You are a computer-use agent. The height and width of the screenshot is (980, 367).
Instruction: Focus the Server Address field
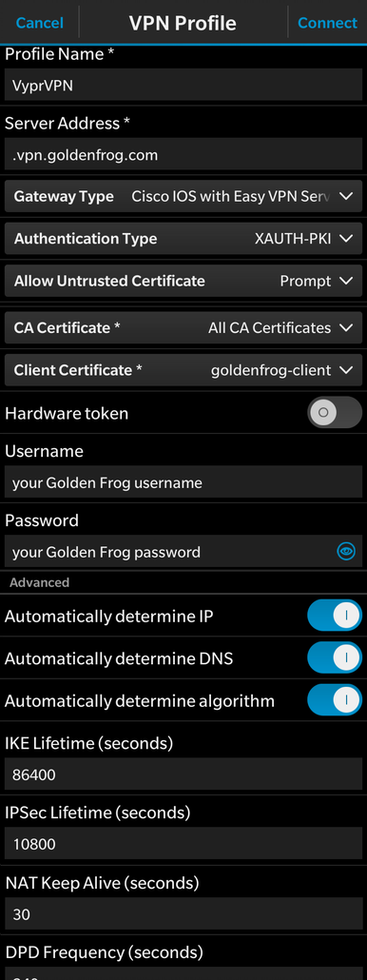183,154
